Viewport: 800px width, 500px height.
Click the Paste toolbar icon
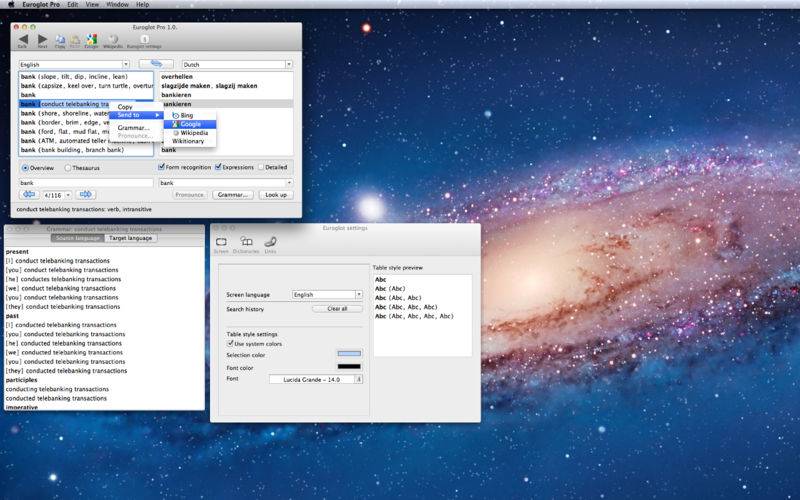[x=75, y=39]
